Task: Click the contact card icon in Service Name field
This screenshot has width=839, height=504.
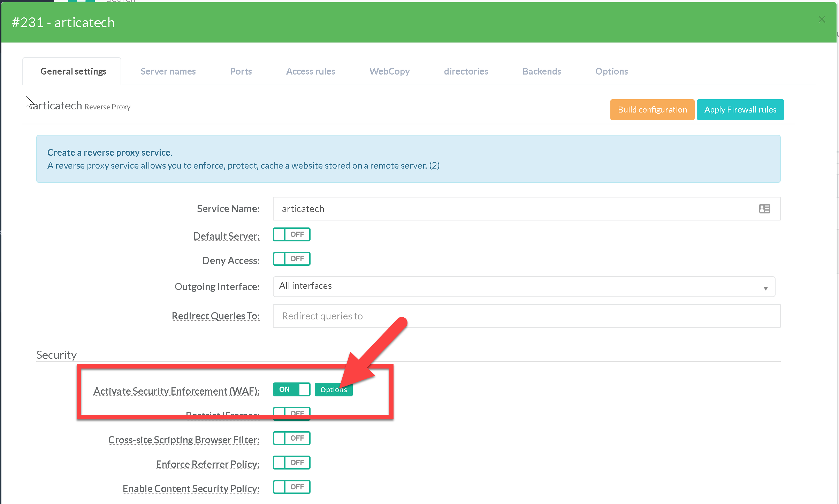Action: tap(764, 209)
